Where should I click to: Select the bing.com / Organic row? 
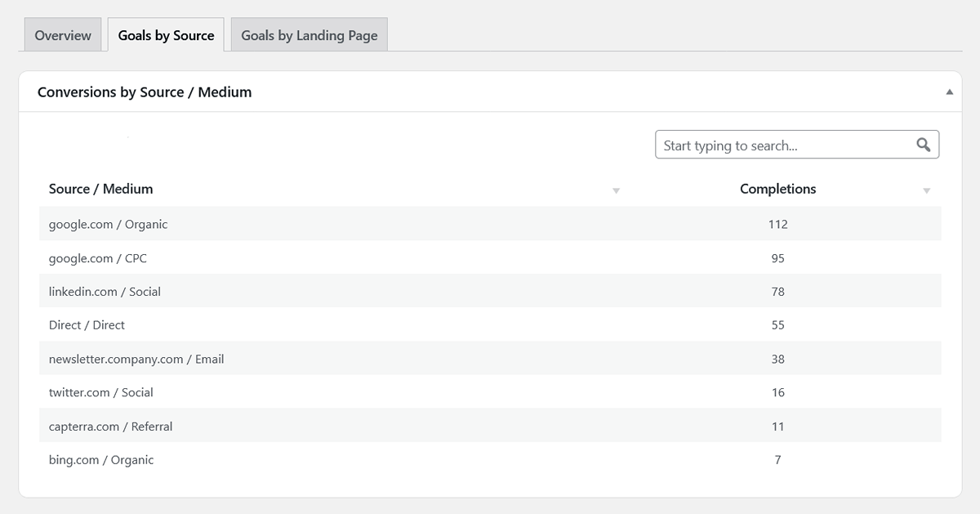(x=490, y=459)
